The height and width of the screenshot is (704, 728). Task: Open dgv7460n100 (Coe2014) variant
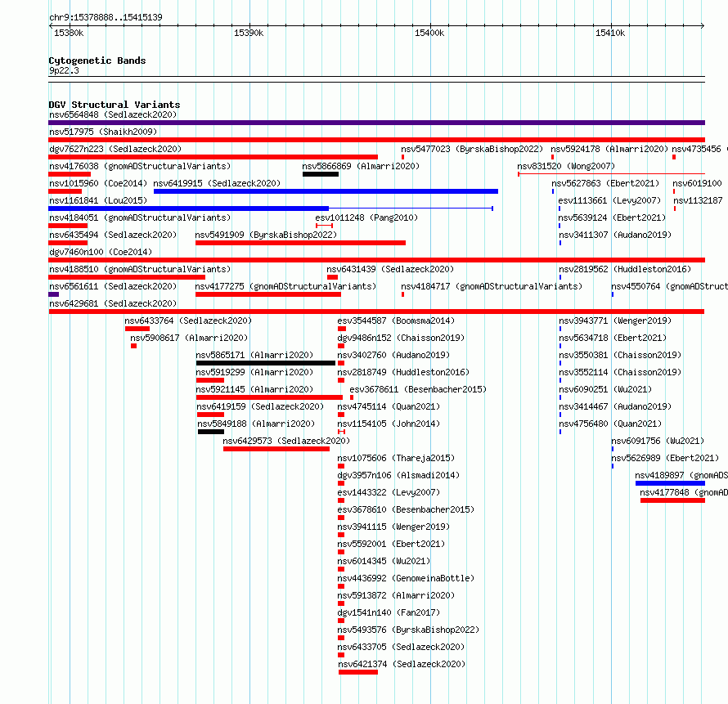tap(101, 252)
